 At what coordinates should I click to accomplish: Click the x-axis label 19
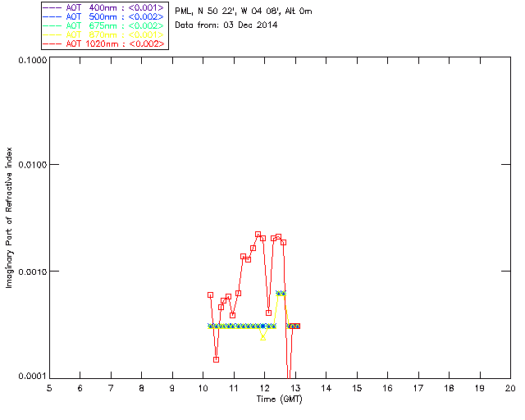click(480, 388)
